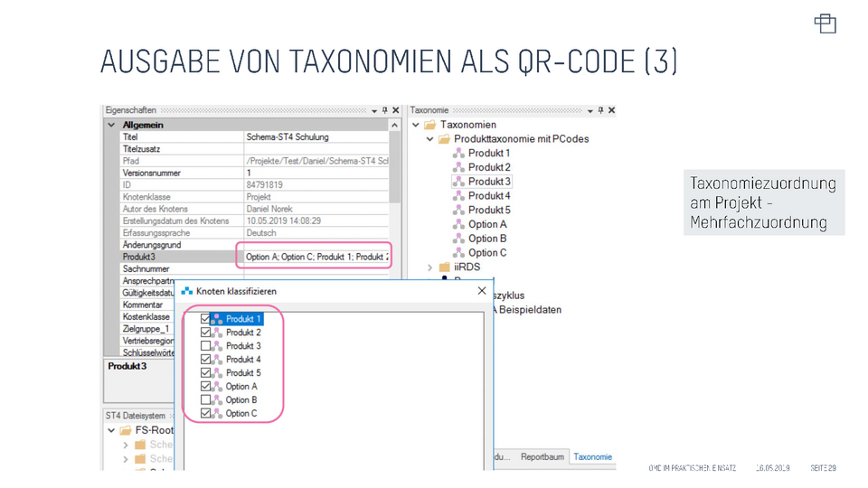The height and width of the screenshot is (488, 868).
Task: Click the Produkt 1 taxonomy node icon
Action: [458, 154]
